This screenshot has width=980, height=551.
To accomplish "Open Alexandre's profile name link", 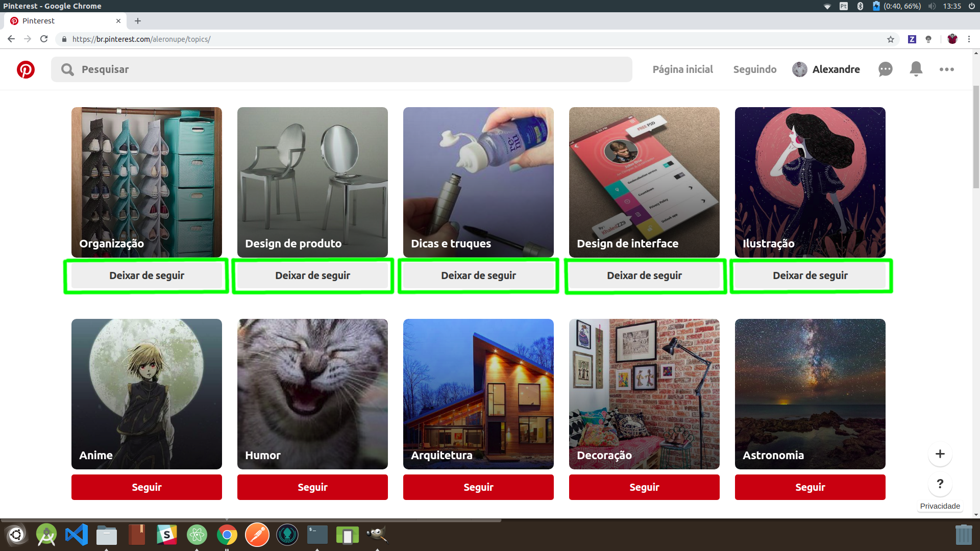I will (x=836, y=69).
